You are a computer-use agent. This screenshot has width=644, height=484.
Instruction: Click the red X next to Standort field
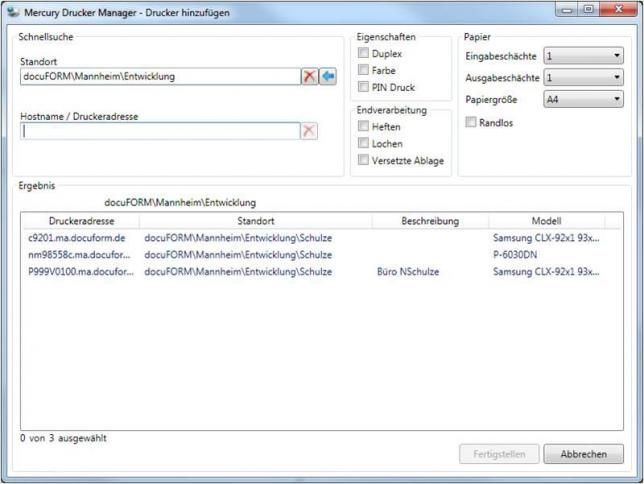[x=310, y=77]
